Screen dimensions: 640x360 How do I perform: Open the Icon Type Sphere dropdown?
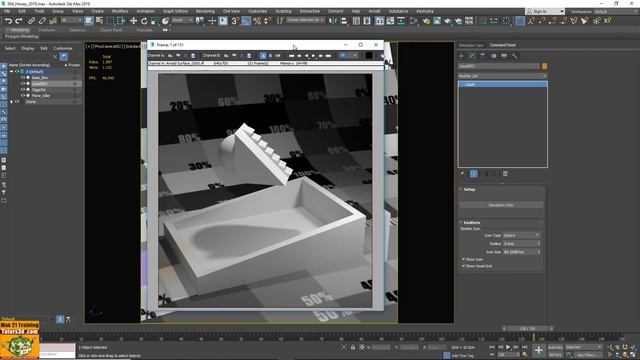[522, 236]
